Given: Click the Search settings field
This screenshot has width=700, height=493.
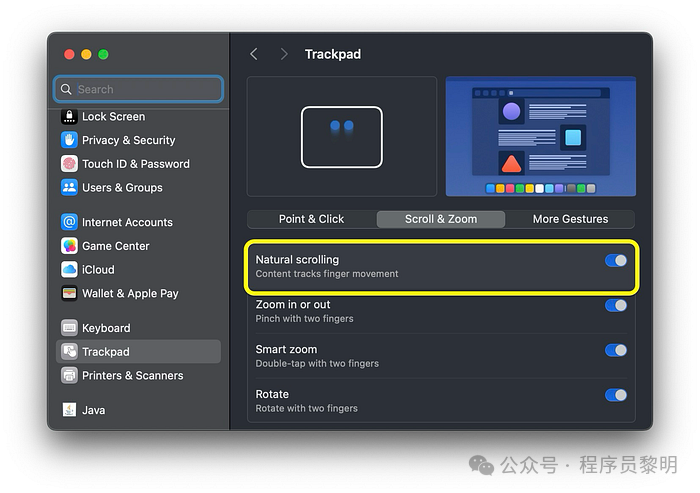Looking at the screenshot, I should click(138, 89).
